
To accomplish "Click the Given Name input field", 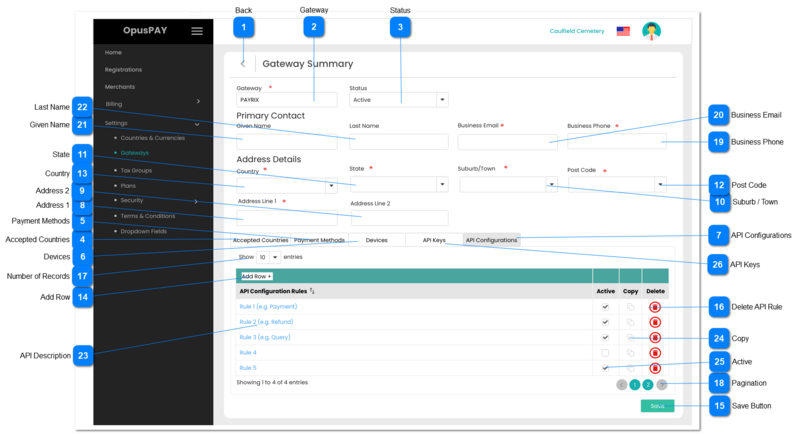I will coord(286,142).
